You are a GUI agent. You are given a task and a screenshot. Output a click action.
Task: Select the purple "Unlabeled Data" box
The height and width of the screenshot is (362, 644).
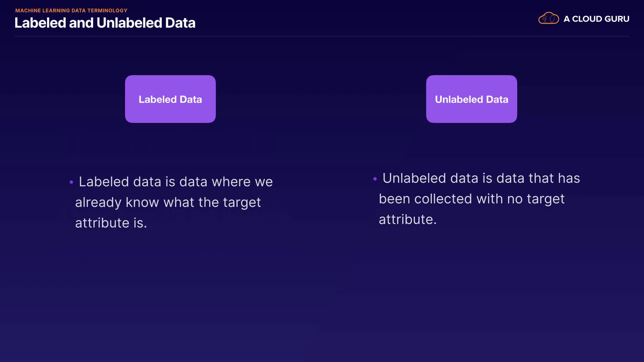[x=471, y=99]
